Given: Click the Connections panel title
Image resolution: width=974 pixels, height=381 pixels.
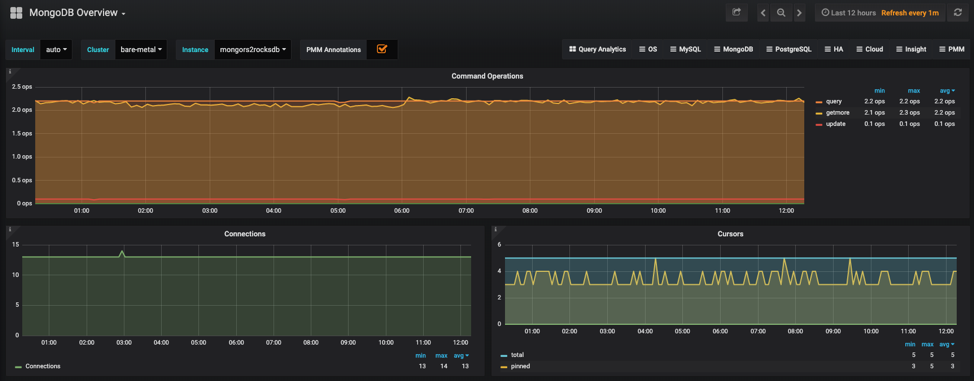Looking at the screenshot, I should (x=245, y=234).
